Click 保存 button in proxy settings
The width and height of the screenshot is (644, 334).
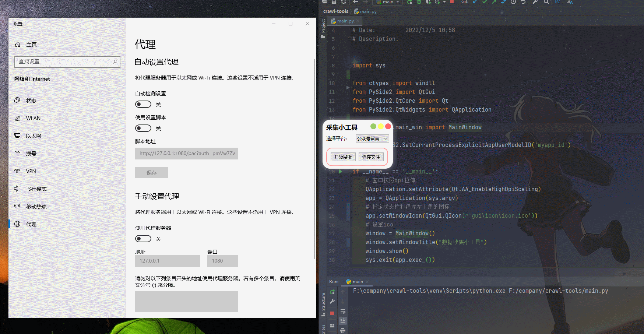[x=152, y=173]
